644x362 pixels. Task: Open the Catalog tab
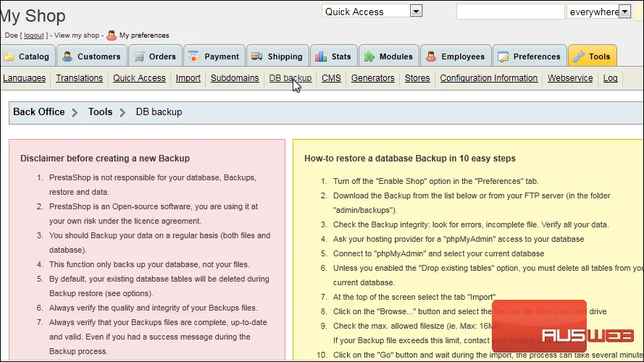[x=28, y=56]
